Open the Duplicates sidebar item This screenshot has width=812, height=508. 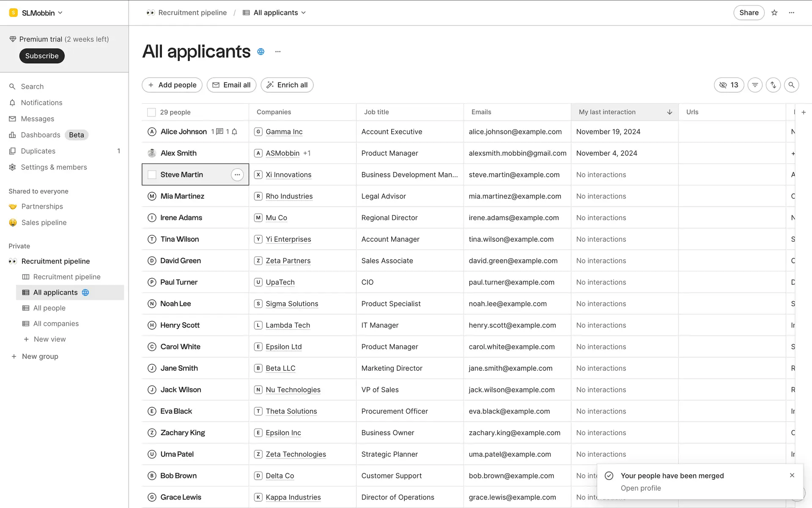point(38,151)
